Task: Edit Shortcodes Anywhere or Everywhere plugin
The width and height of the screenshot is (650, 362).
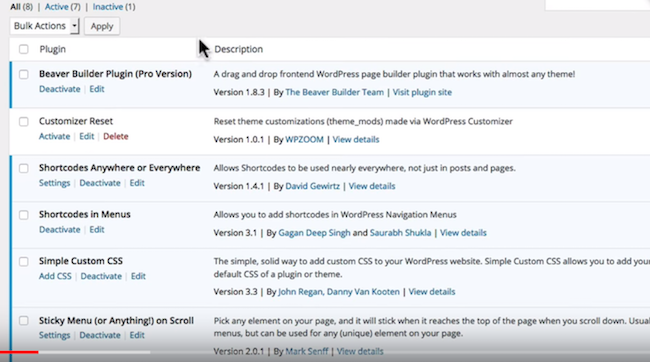Action: [137, 183]
